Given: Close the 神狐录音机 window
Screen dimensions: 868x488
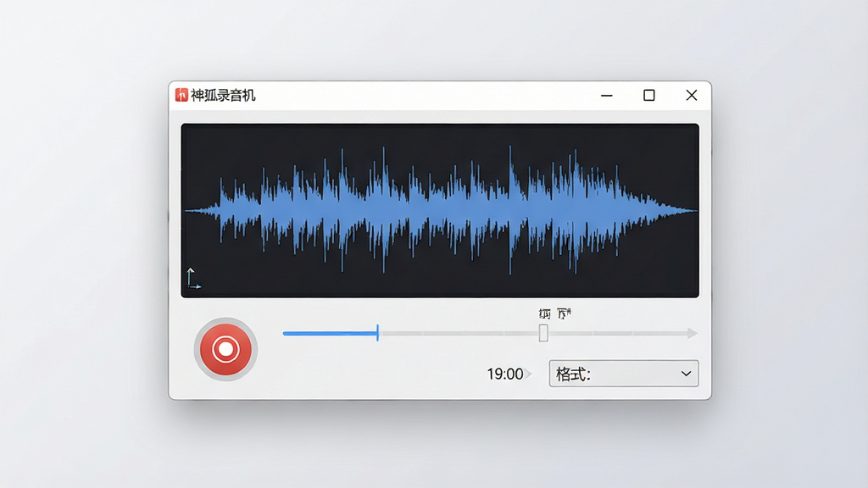Looking at the screenshot, I should click(692, 95).
